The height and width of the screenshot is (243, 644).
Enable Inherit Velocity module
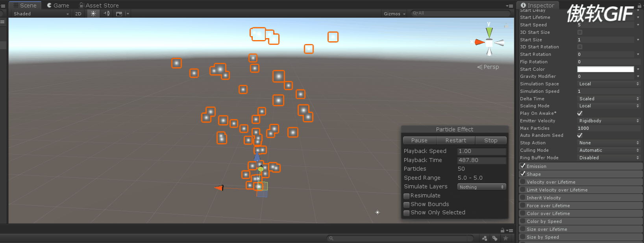pos(523,197)
